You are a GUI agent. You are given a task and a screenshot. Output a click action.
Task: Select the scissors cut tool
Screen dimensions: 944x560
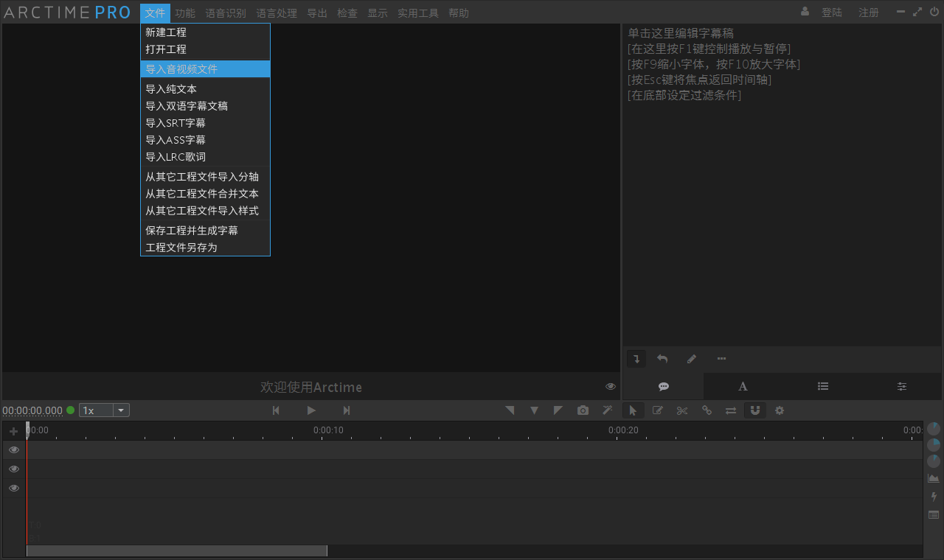(x=682, y=410)
